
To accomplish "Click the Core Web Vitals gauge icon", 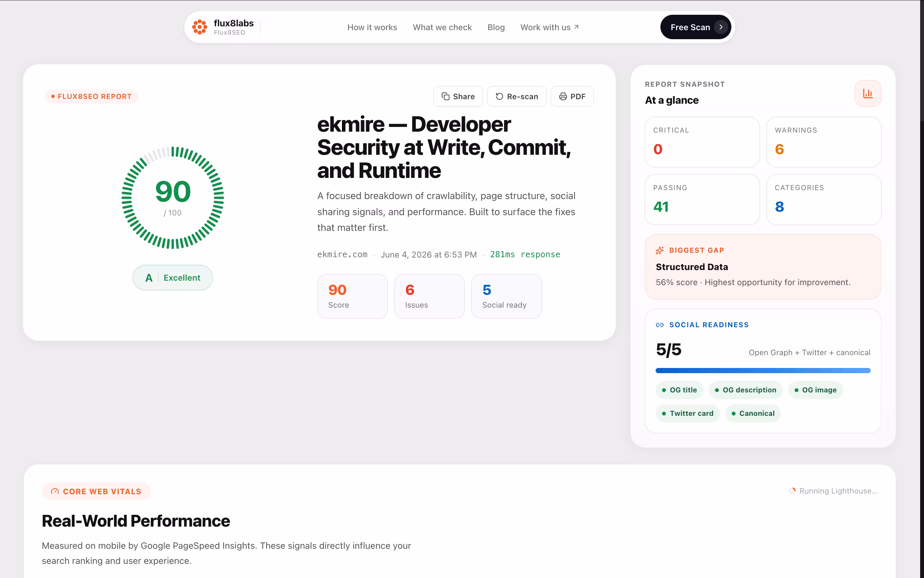I will [55, 491].
